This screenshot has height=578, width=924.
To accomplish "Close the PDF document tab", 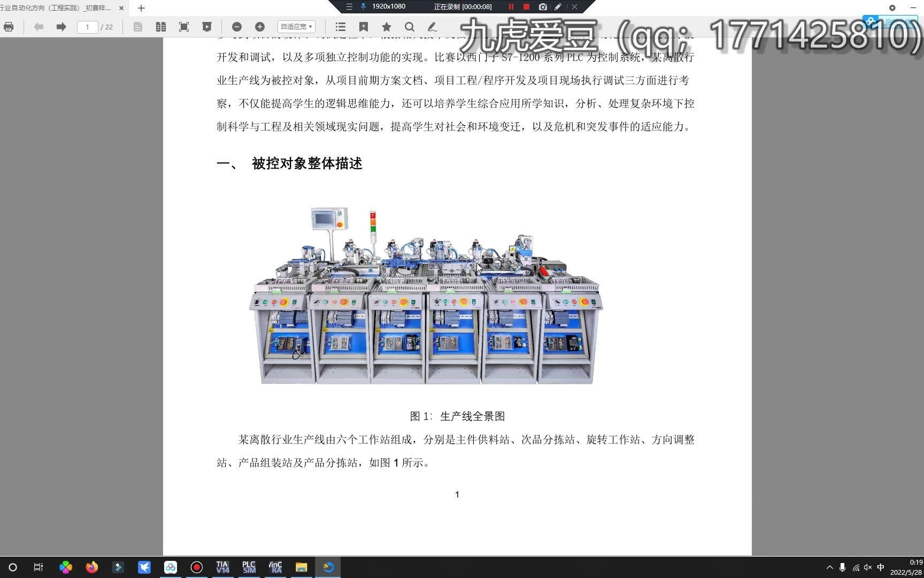I will (121, 8).
